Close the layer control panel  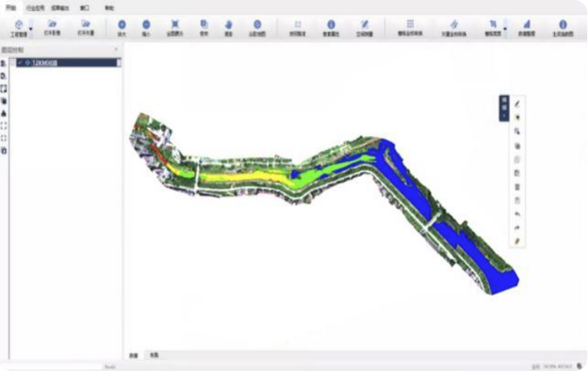tap(116, 50)
